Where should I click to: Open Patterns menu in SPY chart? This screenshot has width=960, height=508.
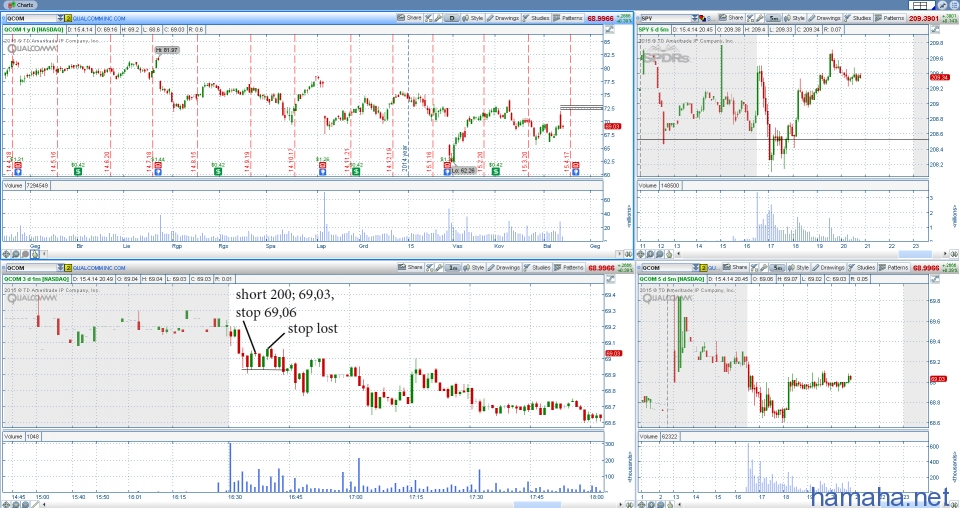(890, 18)
